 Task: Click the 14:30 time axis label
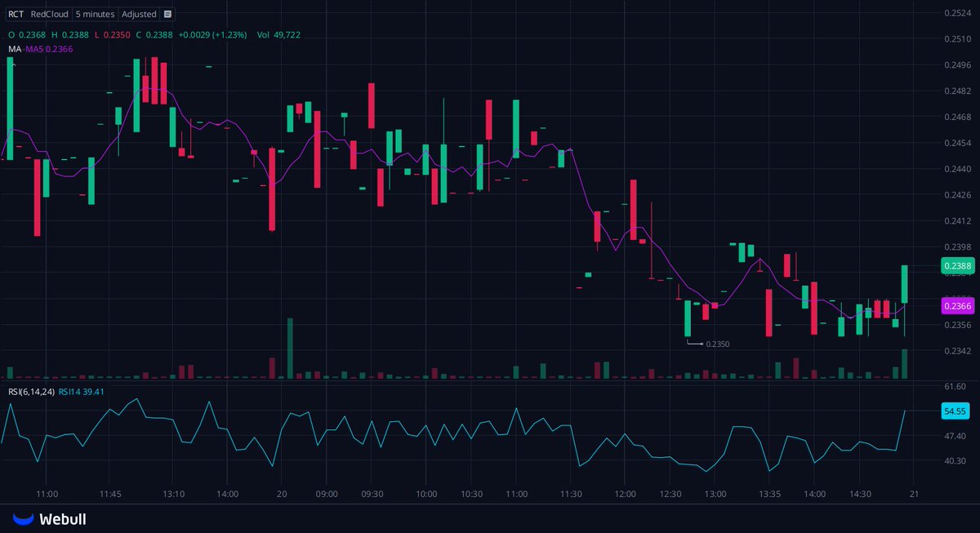860,495
